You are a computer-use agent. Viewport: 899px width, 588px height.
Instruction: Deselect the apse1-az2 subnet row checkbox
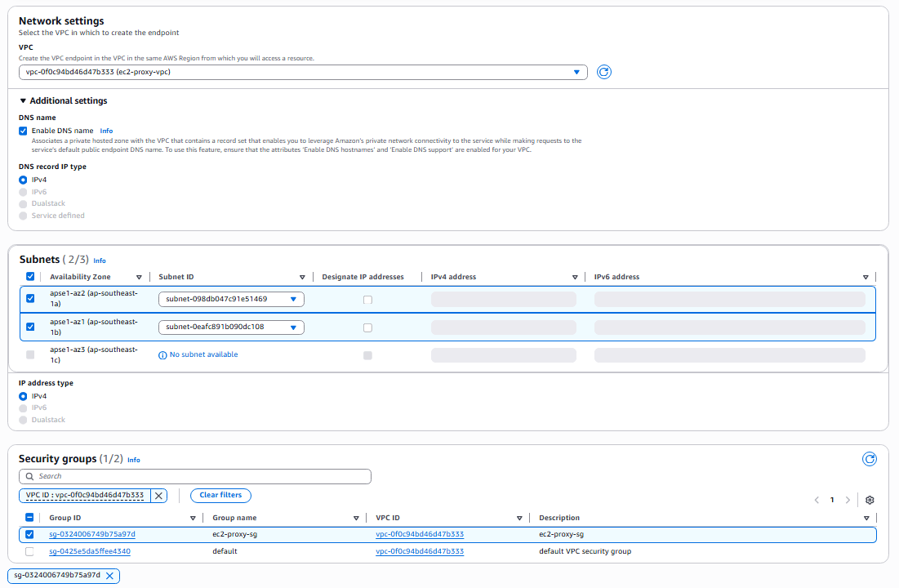(30, 299)
